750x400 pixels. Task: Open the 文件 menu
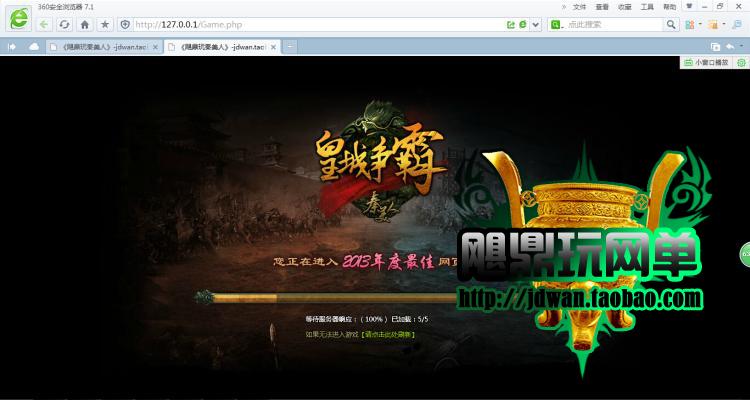[x=580, y=7]
